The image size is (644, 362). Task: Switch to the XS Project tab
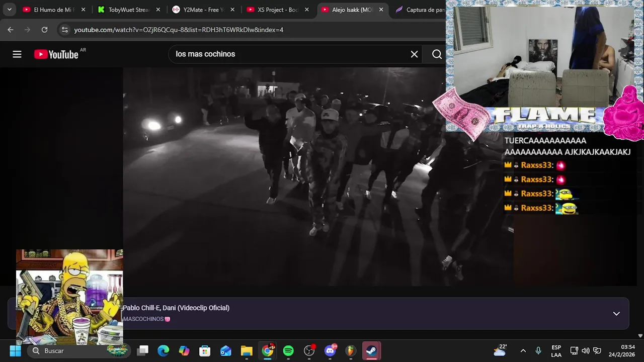(272, 10)
